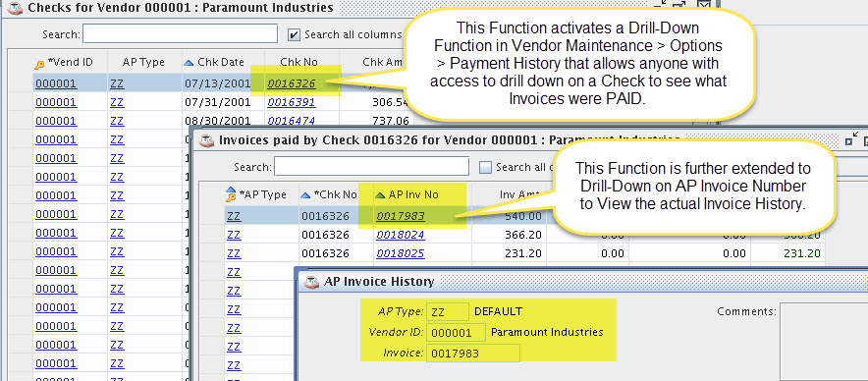
Task: Click the Search box in Invoices window
Action: (x=371, y=166)
